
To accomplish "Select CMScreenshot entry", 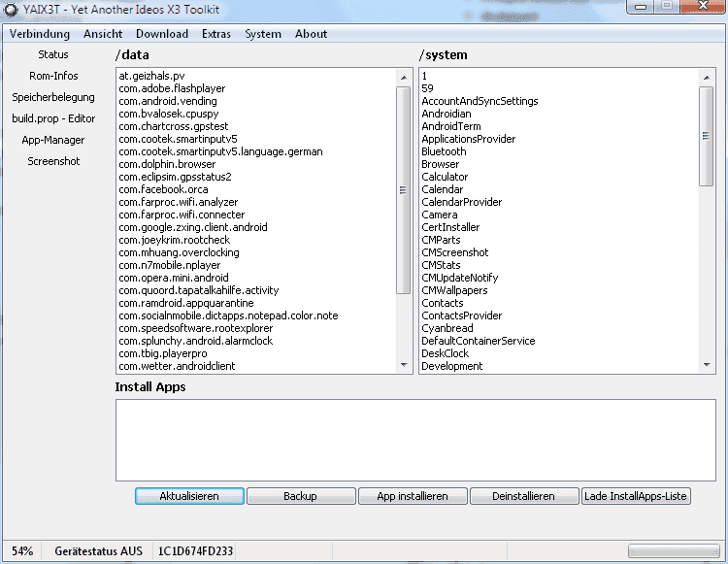I will click(455, 252).
